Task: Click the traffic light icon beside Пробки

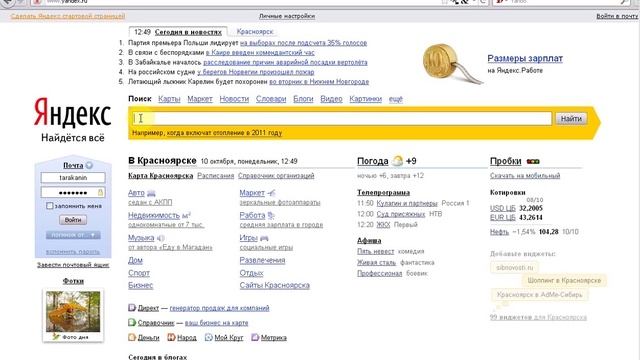Action: pos(533,161)
